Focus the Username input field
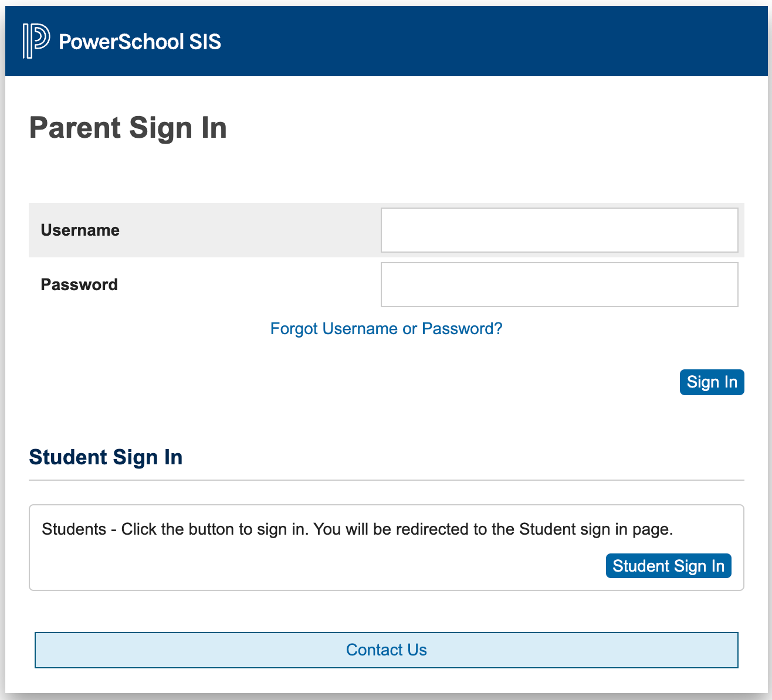 [x=559, y=230]
